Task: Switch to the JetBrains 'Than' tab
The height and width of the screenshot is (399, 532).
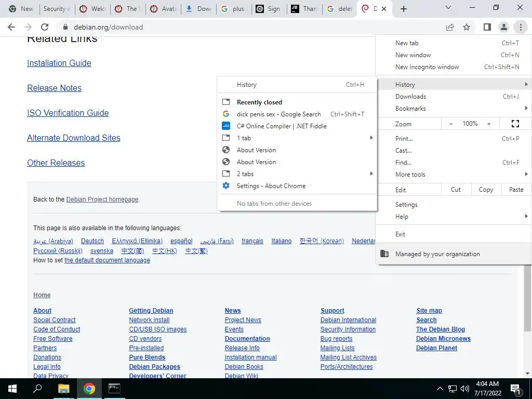Action: click(304, 9)
